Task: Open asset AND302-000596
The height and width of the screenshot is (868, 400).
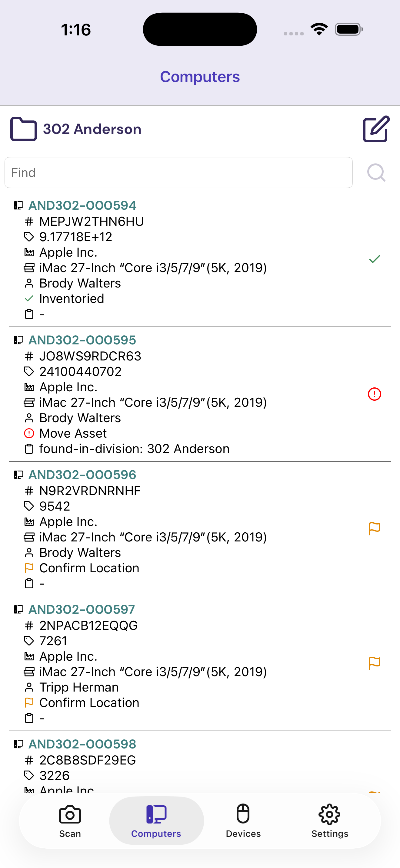Action: point(82,475)
